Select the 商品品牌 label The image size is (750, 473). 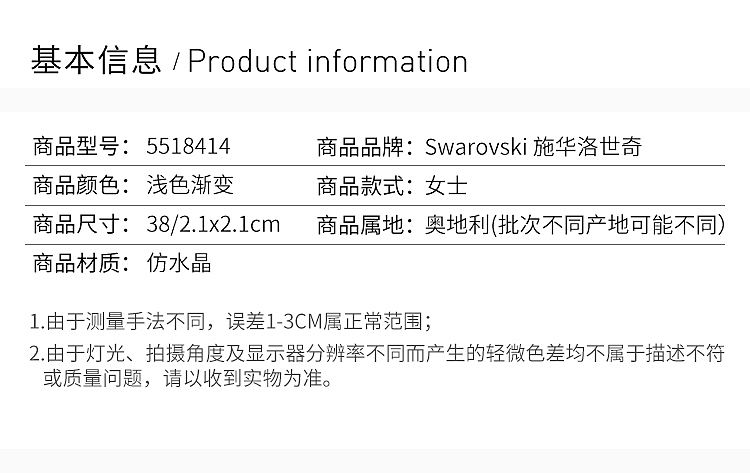pyautogui.click(x=359, y=148)
